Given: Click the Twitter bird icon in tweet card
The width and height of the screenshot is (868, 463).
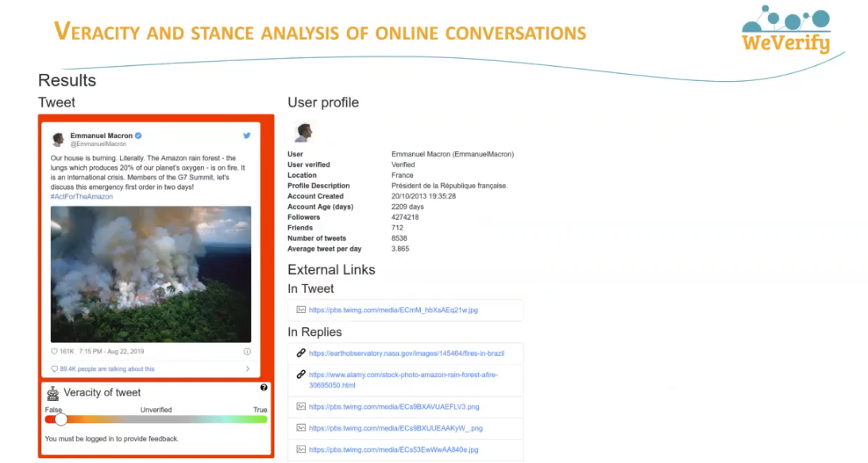Looking at the screenshot, I should point(247,135).
